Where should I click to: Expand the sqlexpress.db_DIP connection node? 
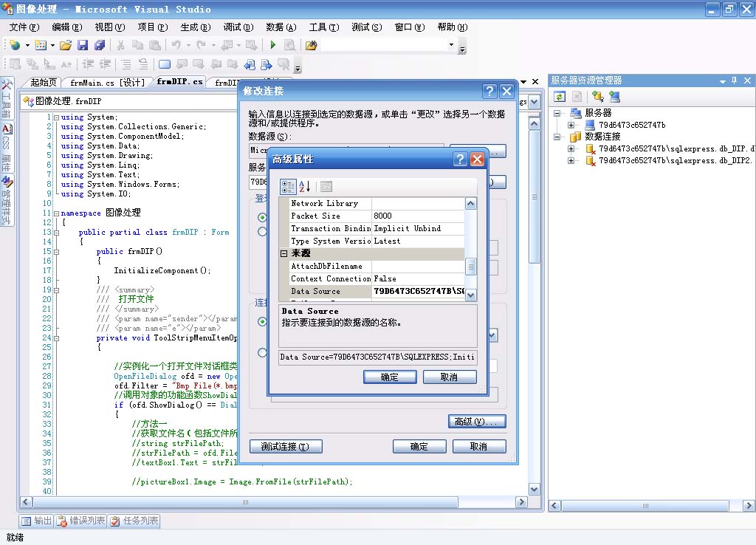[571, 148]
